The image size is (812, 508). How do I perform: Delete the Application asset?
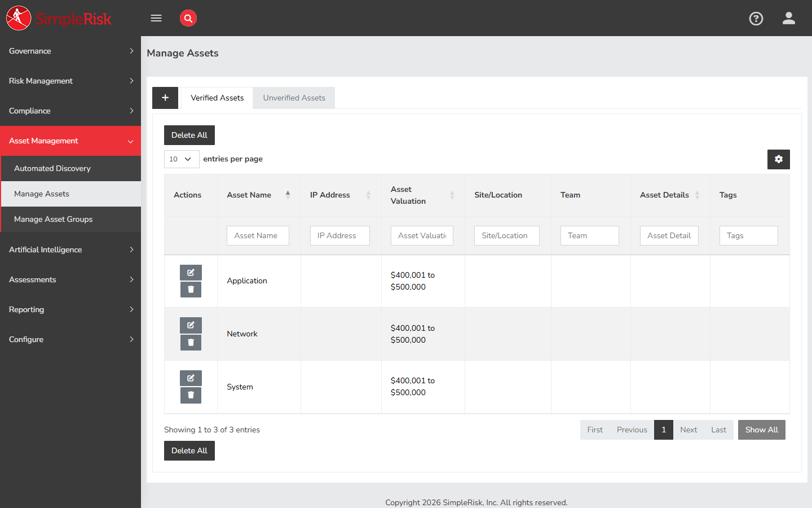point(191,290)
